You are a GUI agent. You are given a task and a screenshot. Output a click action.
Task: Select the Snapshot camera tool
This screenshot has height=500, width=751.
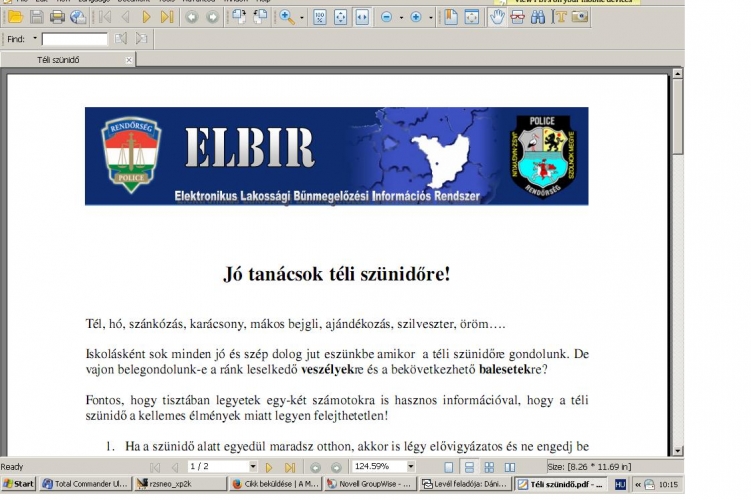coord(580,17)
